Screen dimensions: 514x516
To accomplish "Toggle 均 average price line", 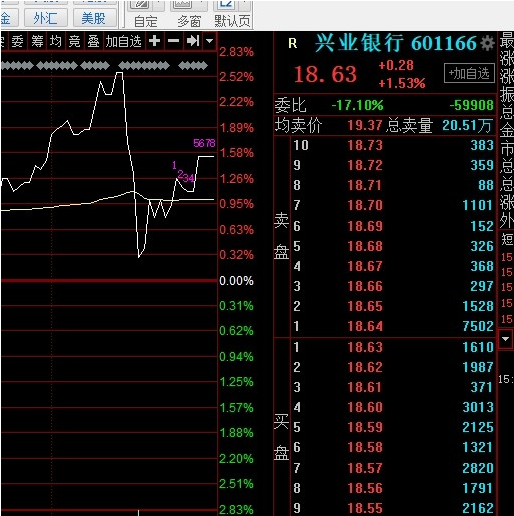I will (x=56, y=42).
